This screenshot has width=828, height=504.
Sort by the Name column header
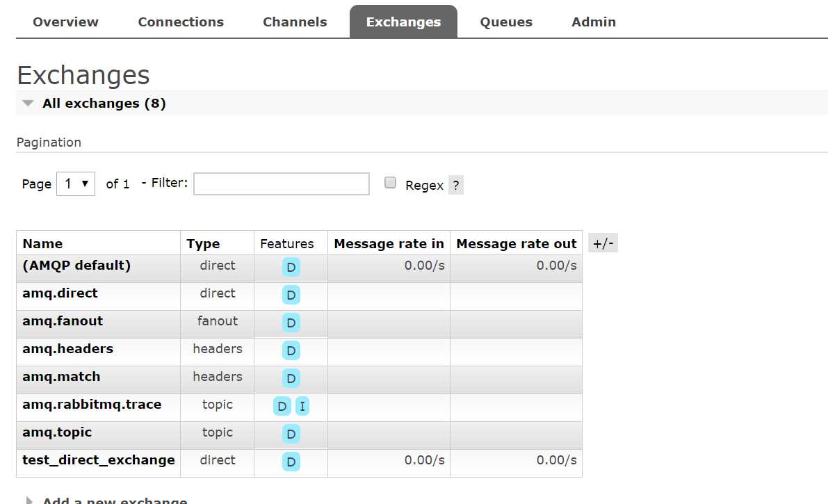click(x=42, y=243)
